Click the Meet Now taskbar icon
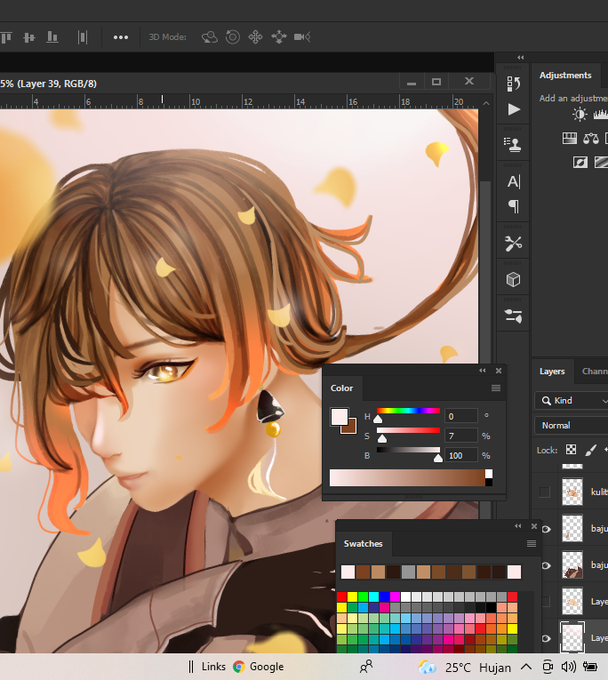 tap(548, 667)
